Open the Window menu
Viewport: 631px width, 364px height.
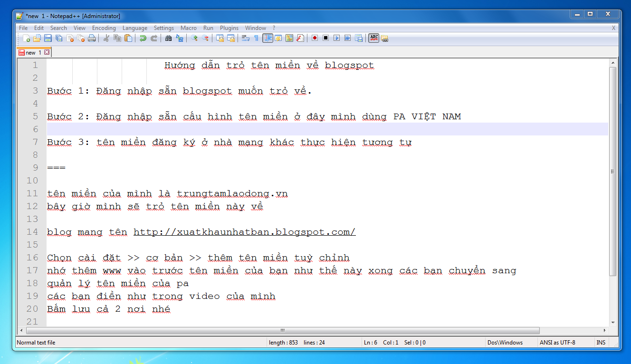click(x=256, y=28)
